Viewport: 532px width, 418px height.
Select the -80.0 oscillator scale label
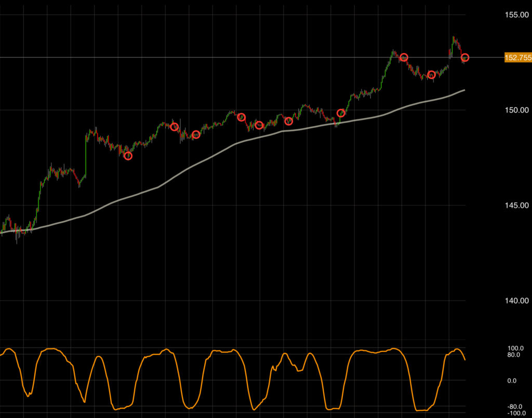515,407
